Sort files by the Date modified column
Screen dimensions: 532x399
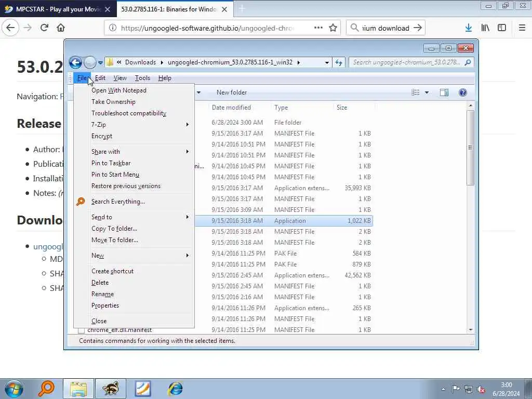(231, 108)
